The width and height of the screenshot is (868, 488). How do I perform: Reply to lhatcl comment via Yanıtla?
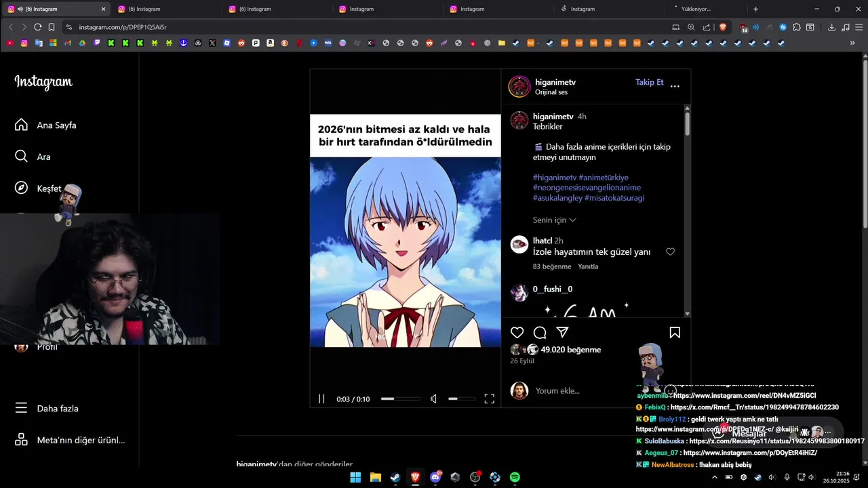[588, 266]
